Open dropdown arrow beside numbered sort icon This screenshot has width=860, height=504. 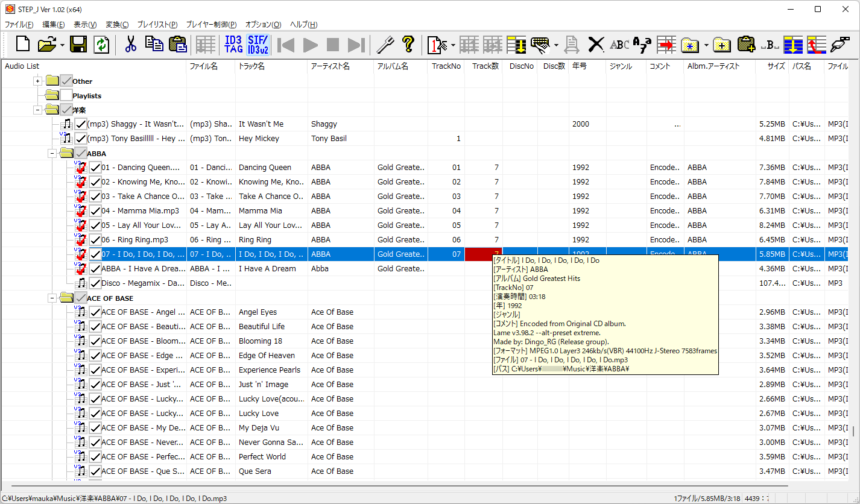[452, 45]
